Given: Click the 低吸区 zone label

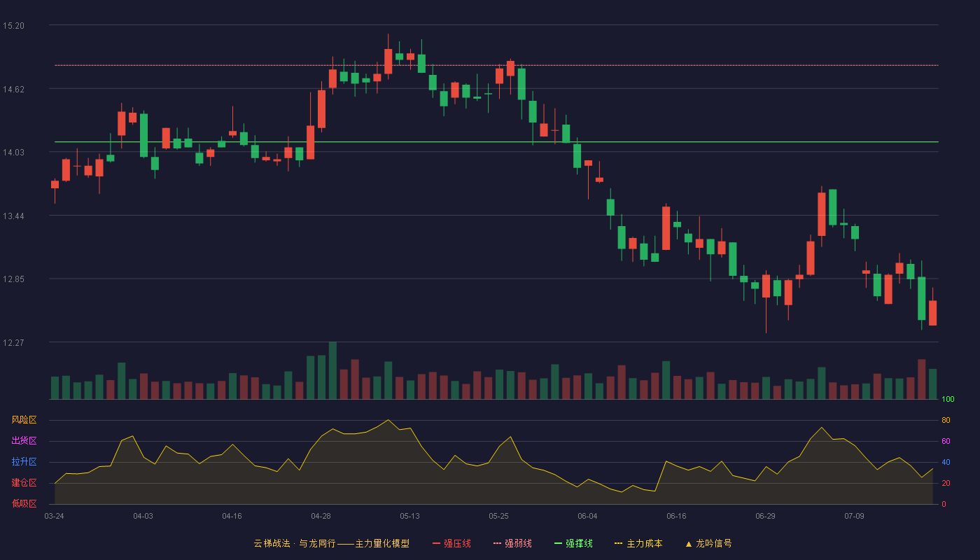Looking at the screenshot, I should click(x=24, y=504).
